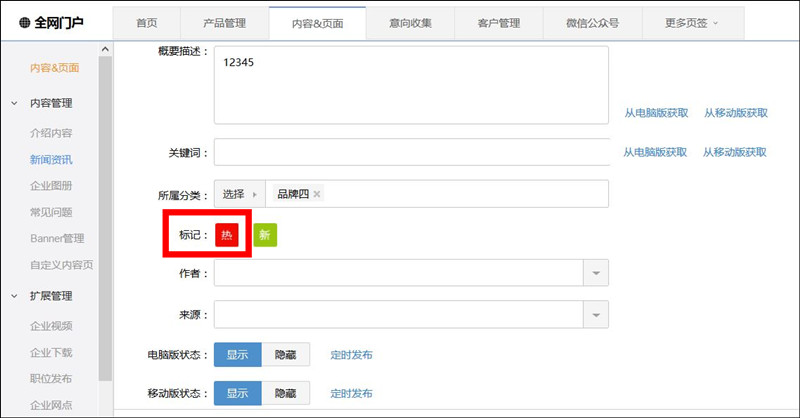Toggle the red 热 hot marker
The width and height of the screenshot is (800, 418).
tap(226, 235)
